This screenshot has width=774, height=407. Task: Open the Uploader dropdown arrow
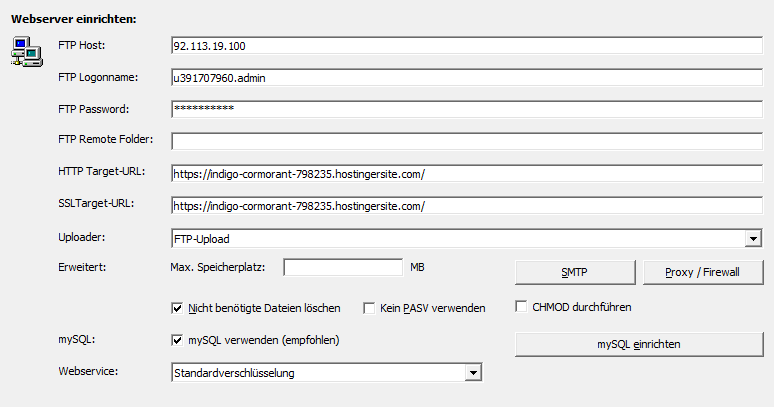[753, 239]
